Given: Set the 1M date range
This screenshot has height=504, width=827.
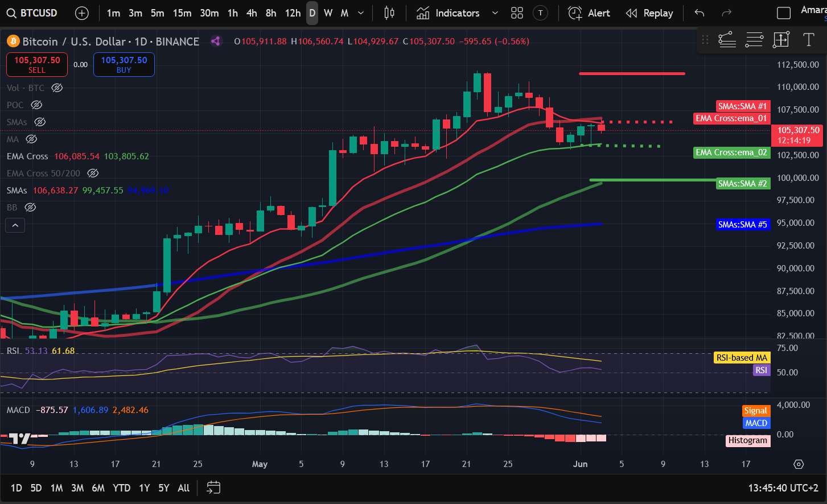Looking at the screenshot, I should pos(56,488).
